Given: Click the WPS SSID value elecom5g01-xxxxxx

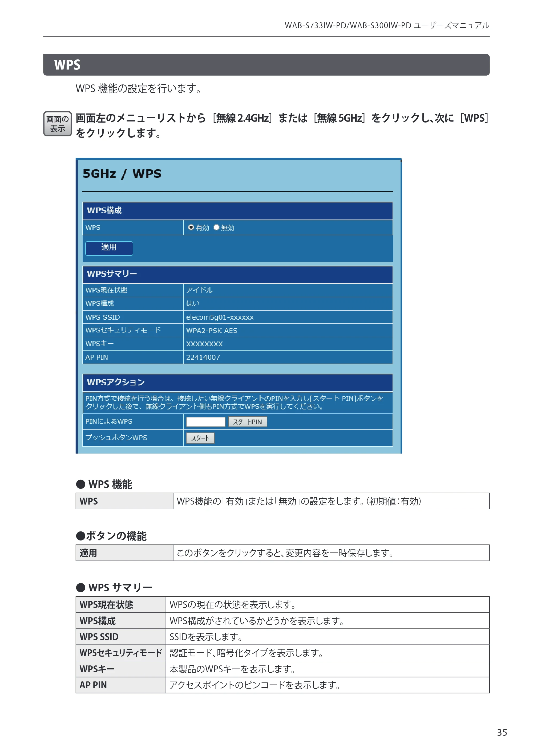Looking at the screenshot, I should pos(220,317).
